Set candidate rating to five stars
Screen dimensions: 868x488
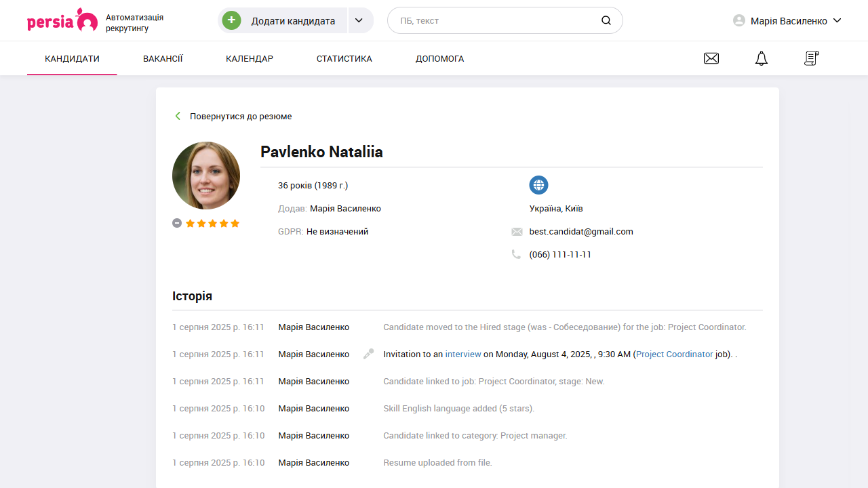[x=235, y=223]
